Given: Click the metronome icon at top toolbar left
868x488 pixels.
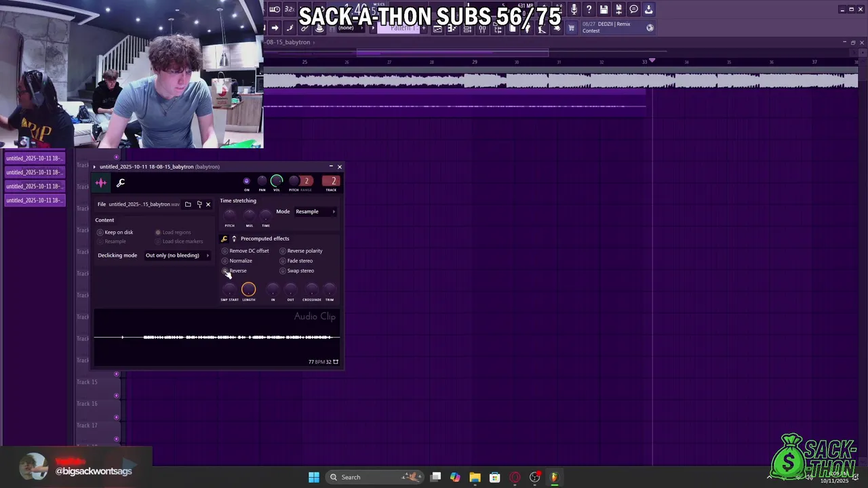Looking at the screenshot, I should click(275, 9).
